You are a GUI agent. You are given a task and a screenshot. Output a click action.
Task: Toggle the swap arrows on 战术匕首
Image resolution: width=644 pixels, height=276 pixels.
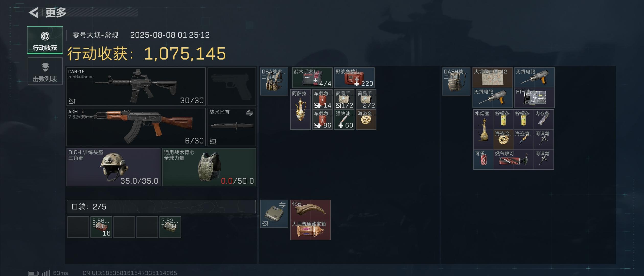pos(250,113)
